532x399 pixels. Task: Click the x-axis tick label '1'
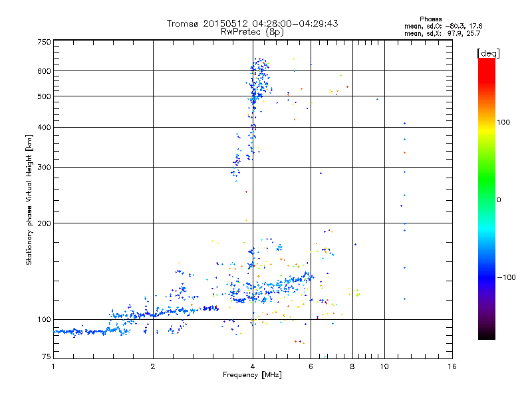pyautogui.click(x=53, y=366)
